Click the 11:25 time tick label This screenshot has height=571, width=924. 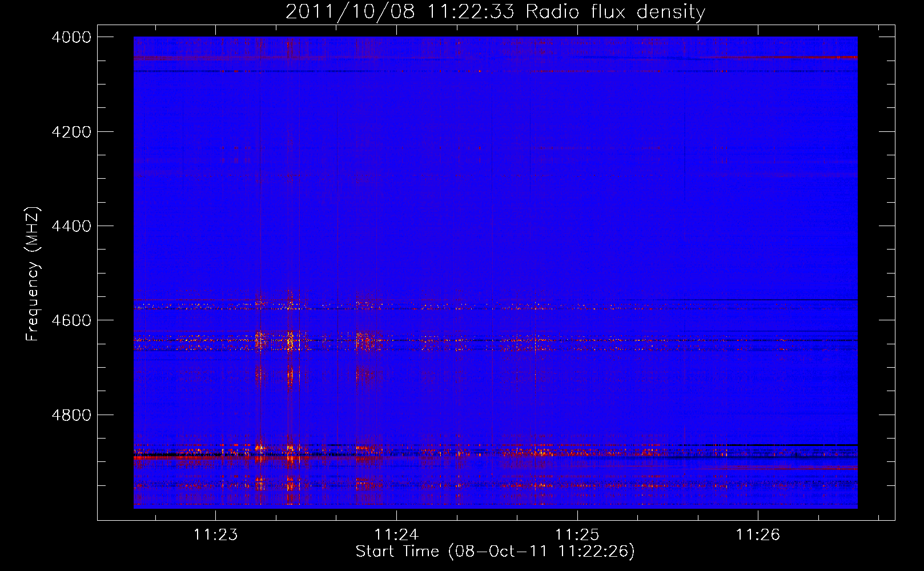click(577, 535)
